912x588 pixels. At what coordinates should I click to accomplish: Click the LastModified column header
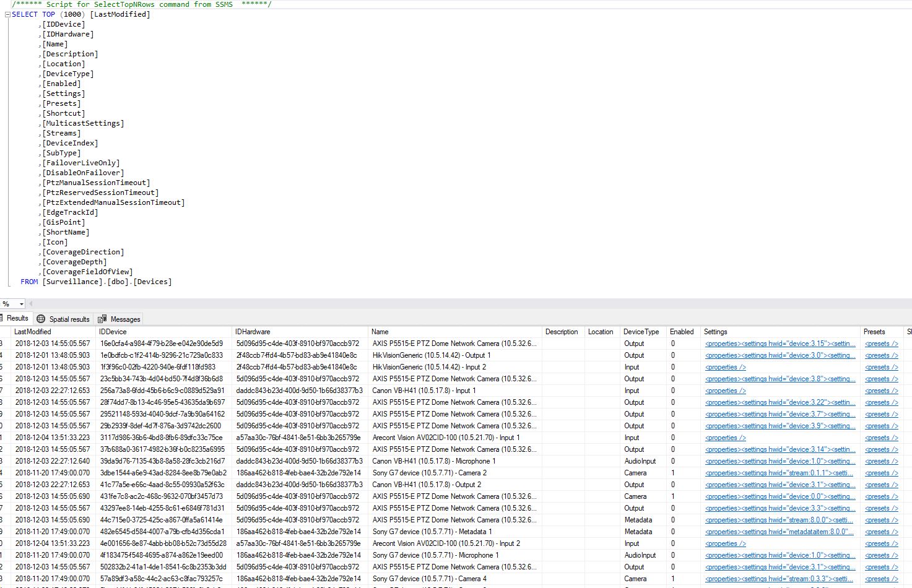click(x=33, y=332)
